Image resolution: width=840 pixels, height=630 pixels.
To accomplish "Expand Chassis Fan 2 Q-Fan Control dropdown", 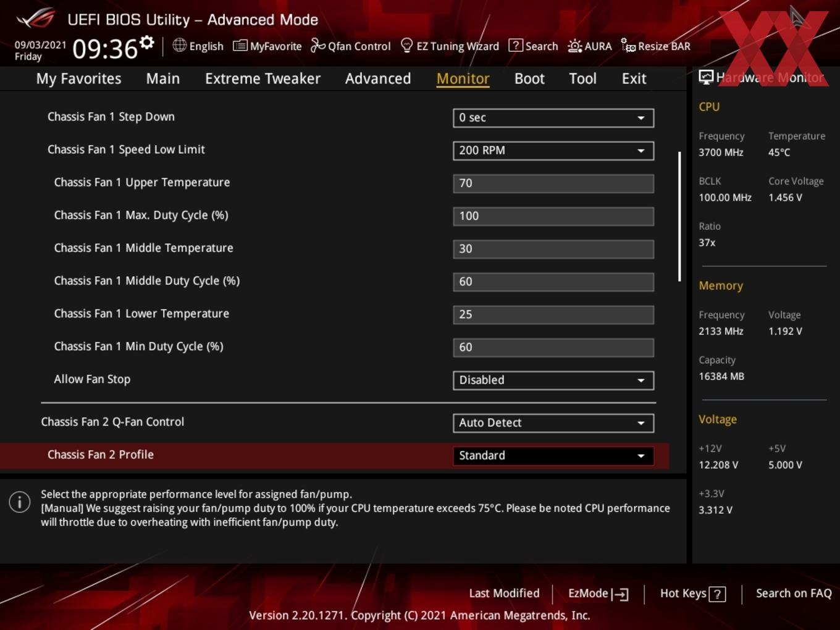I will tap(553, 422).
